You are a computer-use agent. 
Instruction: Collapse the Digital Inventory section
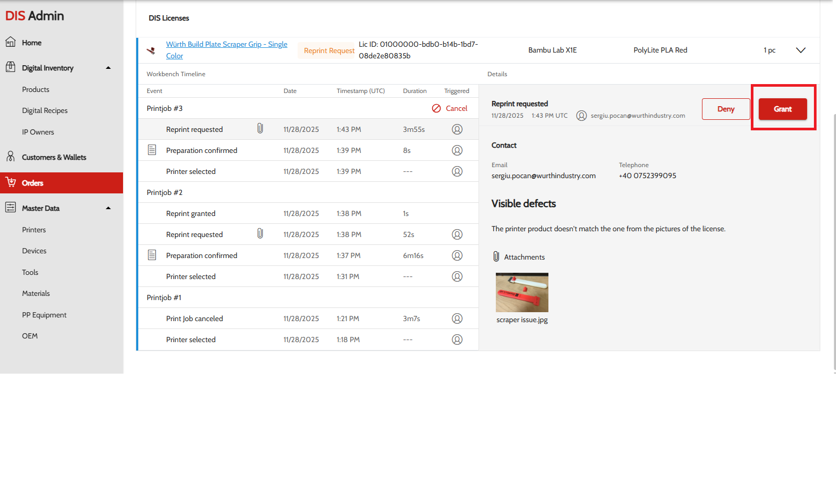click(108, 68)
